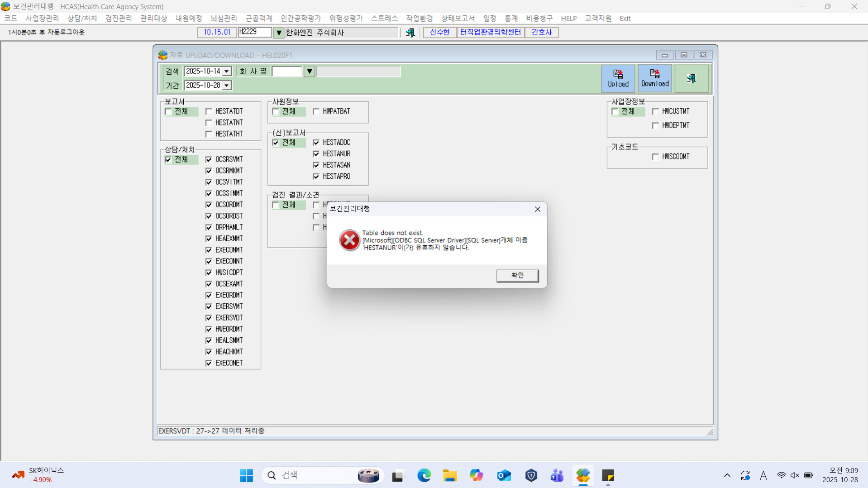Click the exit icon next to company name field
The height and width of the screenshot is (488, 868).
410,33
